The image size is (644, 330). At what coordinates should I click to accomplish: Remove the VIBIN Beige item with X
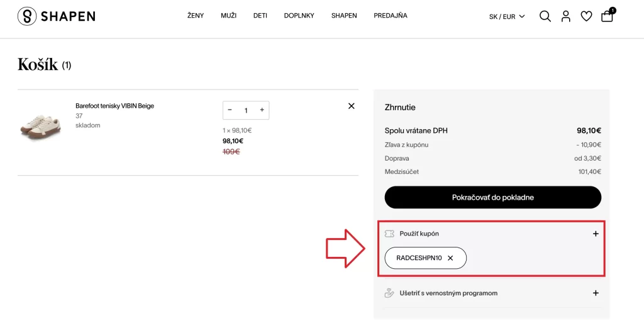pyautogui.click(x=351, y=106)
